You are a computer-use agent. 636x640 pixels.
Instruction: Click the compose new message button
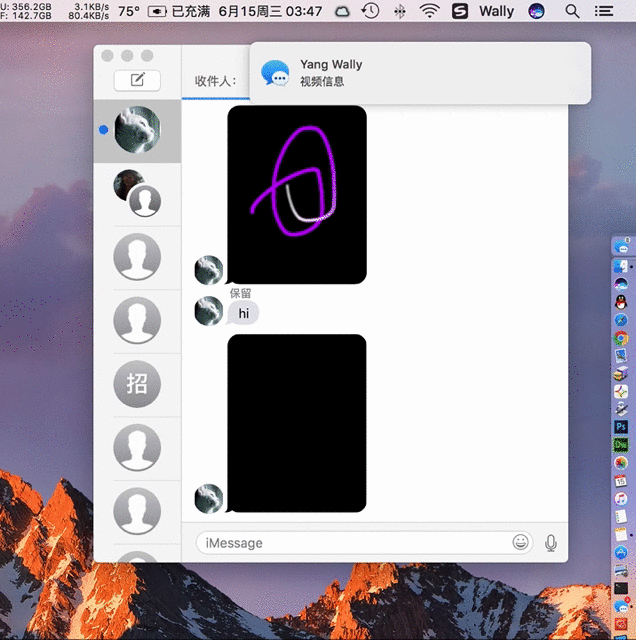(x=137, y=80)
